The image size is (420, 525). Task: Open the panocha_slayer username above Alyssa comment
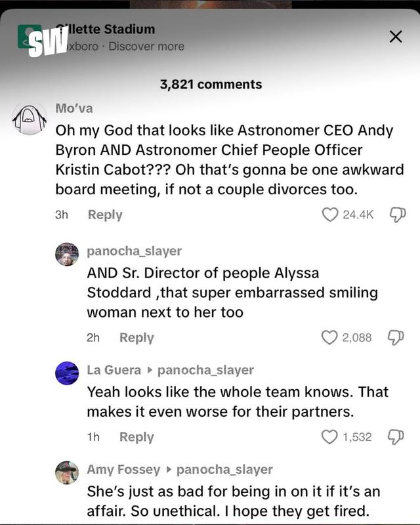point(135,251)
